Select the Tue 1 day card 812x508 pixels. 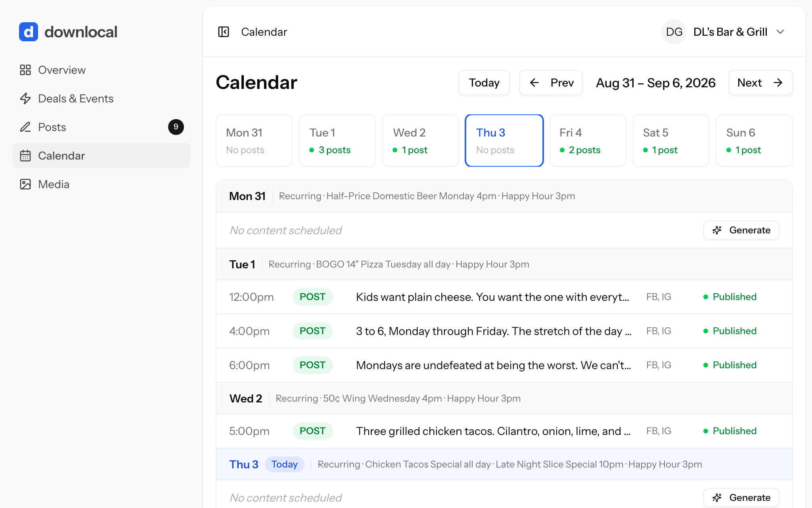[337, 140]
